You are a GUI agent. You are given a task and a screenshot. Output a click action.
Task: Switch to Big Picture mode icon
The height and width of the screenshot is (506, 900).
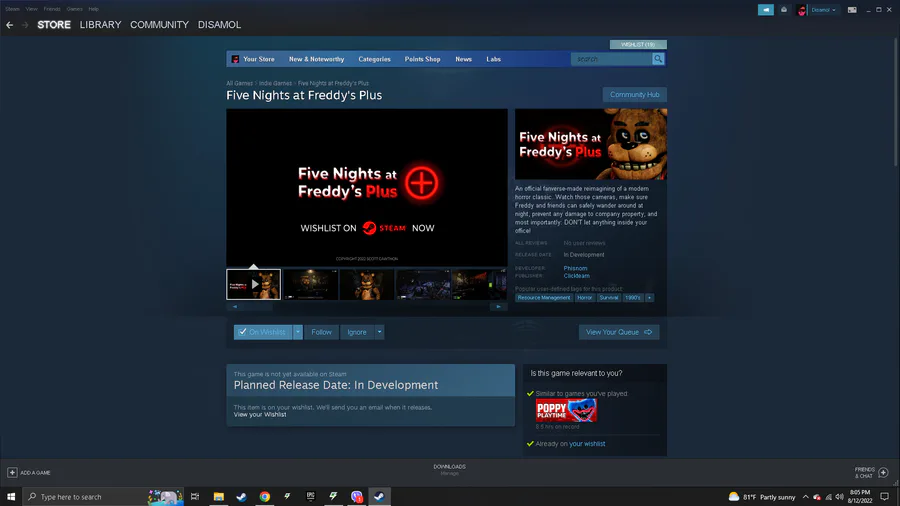coord(852,10)
